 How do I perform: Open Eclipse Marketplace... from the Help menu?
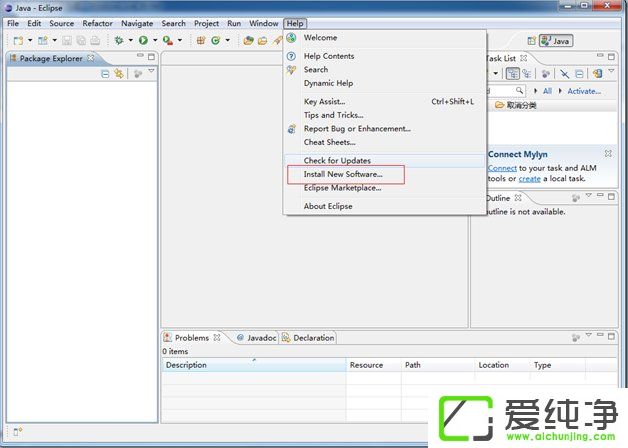(342, 188)
